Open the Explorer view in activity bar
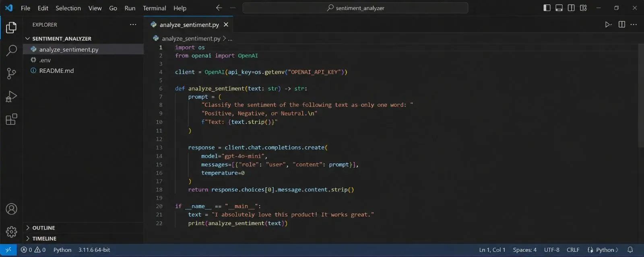Viewport: 644px width, 257px height. point(11,27)
